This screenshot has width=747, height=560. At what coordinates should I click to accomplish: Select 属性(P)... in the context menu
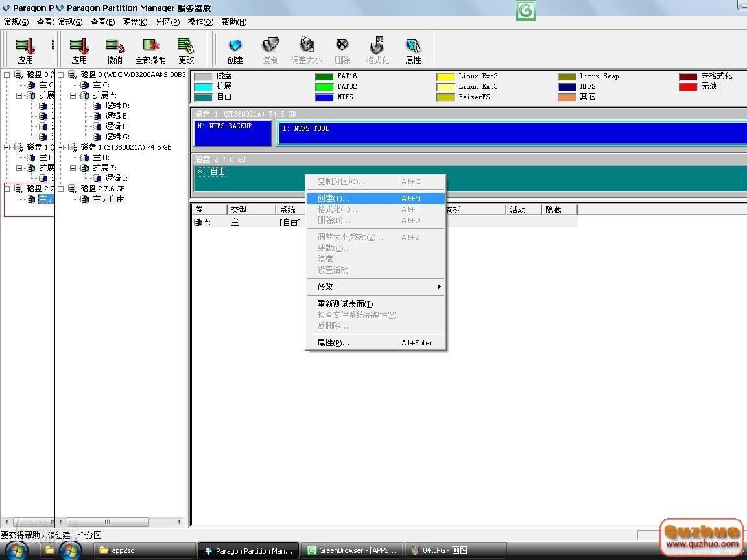333,343
